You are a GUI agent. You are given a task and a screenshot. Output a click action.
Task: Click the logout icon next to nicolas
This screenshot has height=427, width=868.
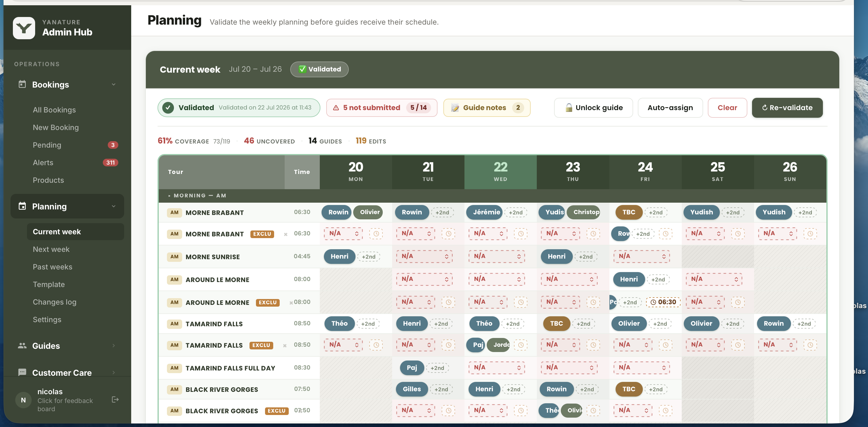pyautogui.click(x=115, y=399)
